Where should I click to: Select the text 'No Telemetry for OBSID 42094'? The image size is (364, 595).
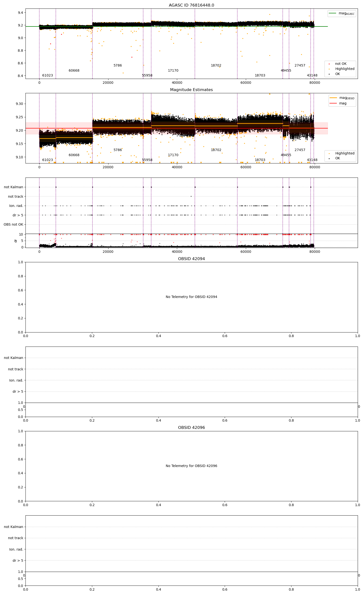coord(191,297)
